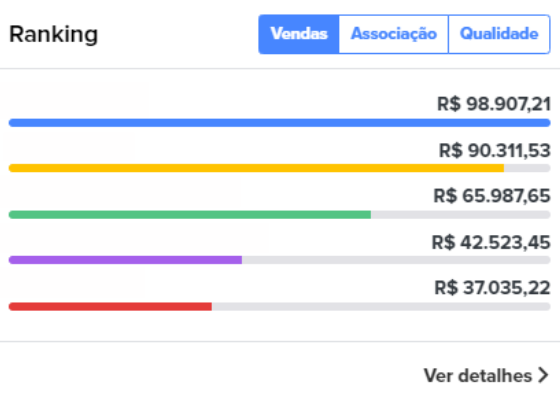Select the R$ 98.907,21 value
The height and width of the screenshot is (393, 560).
[x=494, y=104]
